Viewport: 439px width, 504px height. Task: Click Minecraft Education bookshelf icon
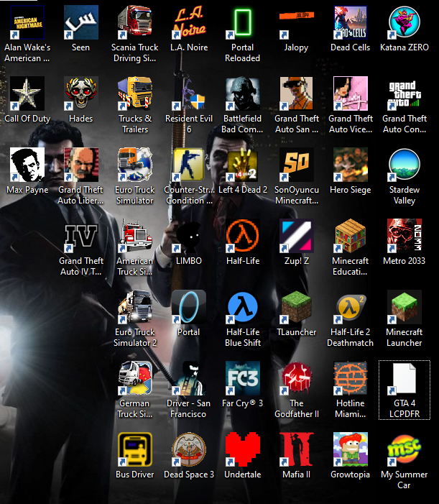click(351, 236)
